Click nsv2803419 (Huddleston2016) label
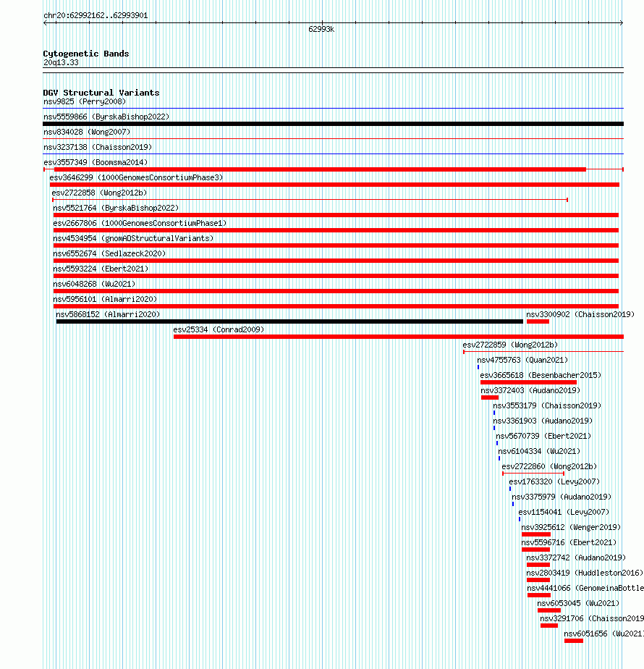Screen dimensions: 644x669 click(x=584, y=573)
